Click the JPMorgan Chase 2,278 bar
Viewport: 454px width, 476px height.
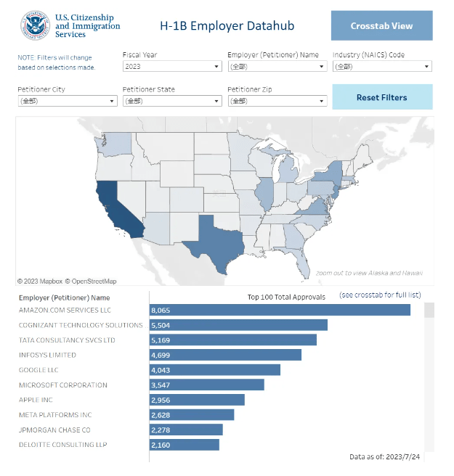click(x=186, y=430)
